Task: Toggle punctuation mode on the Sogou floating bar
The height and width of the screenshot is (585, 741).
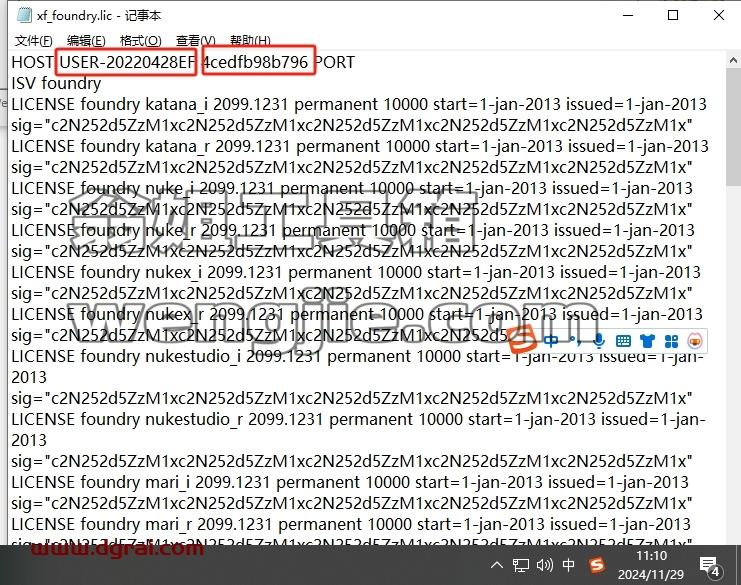Action: click(575, 340)
